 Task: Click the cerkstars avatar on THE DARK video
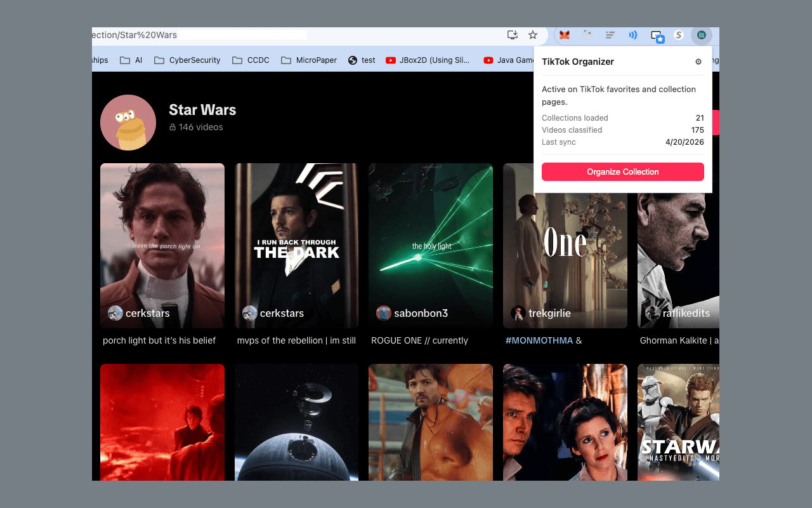[x=250, y=313]
